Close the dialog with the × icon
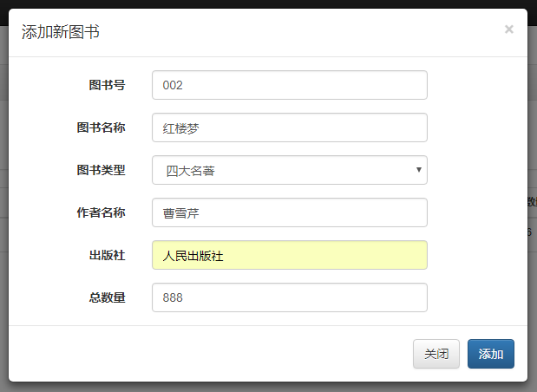 pos(508,29)
